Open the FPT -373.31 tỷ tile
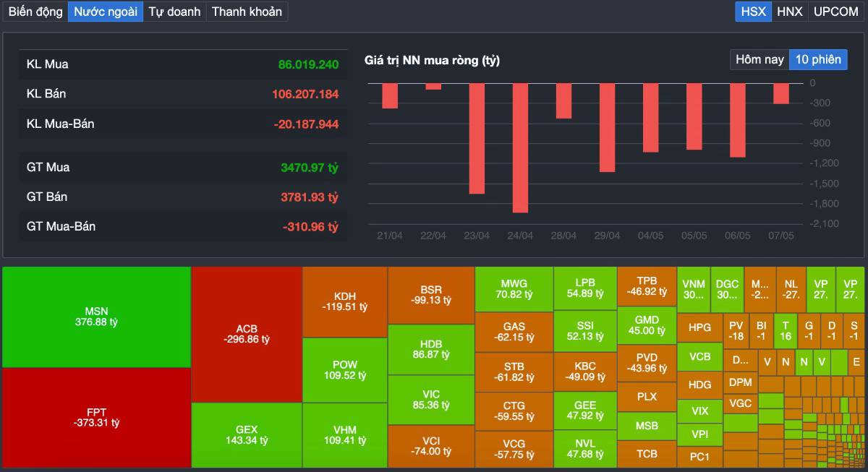 [96, 418]
